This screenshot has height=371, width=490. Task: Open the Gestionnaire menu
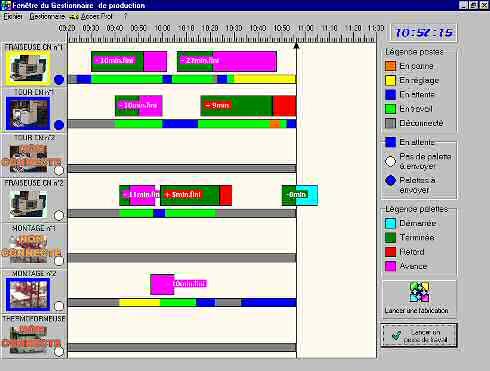pos(47,16)
